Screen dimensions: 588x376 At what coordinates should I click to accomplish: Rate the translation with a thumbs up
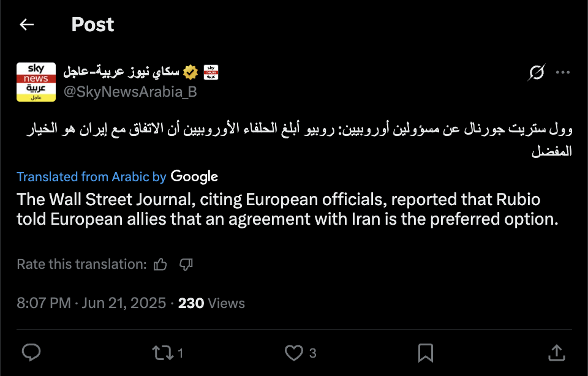tap(160, 265)
